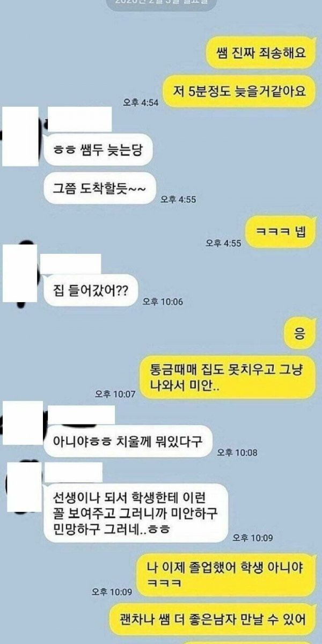
Task: Tap the '아니야ㅎㅎ 치울께 뭐있다구' bubble
Action: (128, 441)
